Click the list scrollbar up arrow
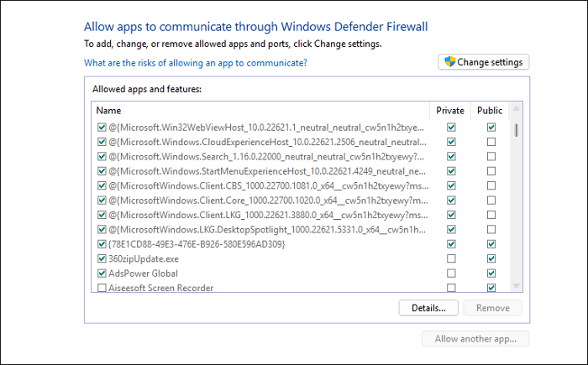Screen dimensions: 588x365 pos(516,109)
